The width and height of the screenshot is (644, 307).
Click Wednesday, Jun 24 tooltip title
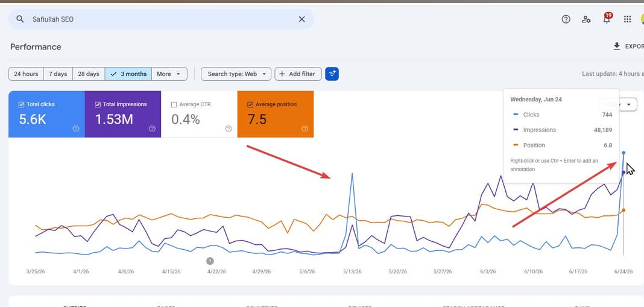536,100
